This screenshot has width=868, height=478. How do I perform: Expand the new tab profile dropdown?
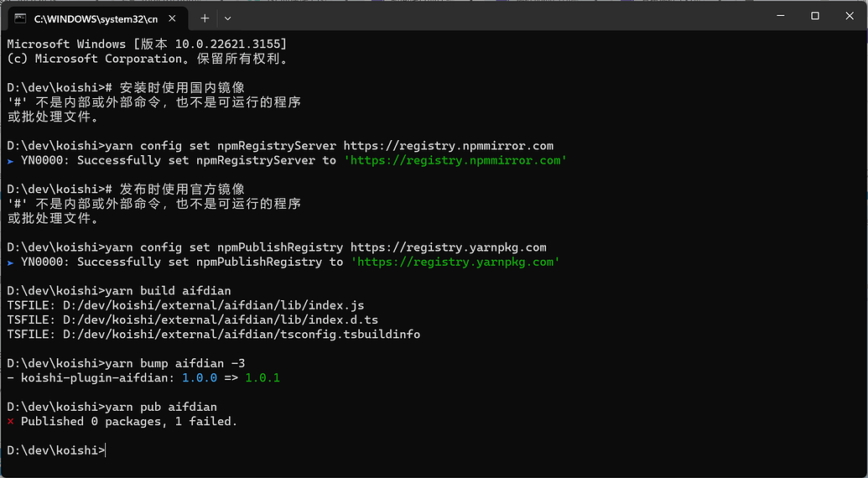[227, 17]
